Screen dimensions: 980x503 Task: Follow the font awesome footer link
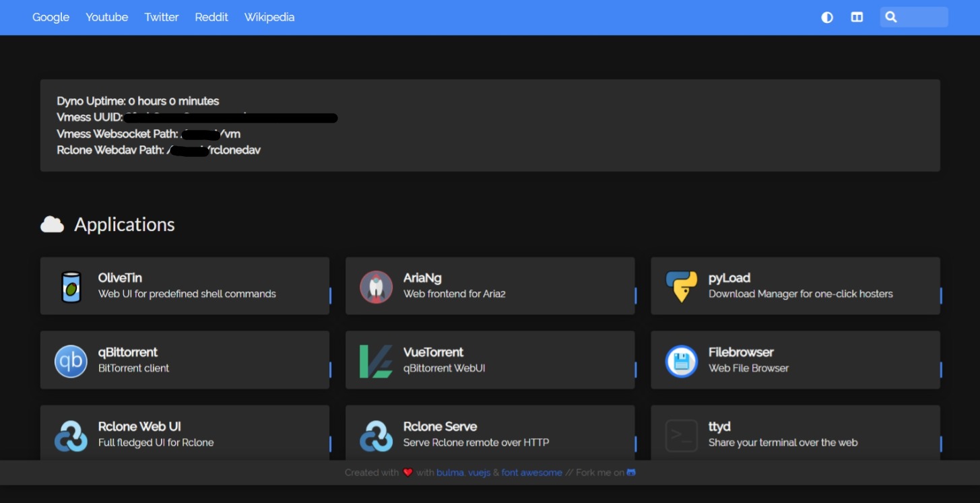pos(531,473)
